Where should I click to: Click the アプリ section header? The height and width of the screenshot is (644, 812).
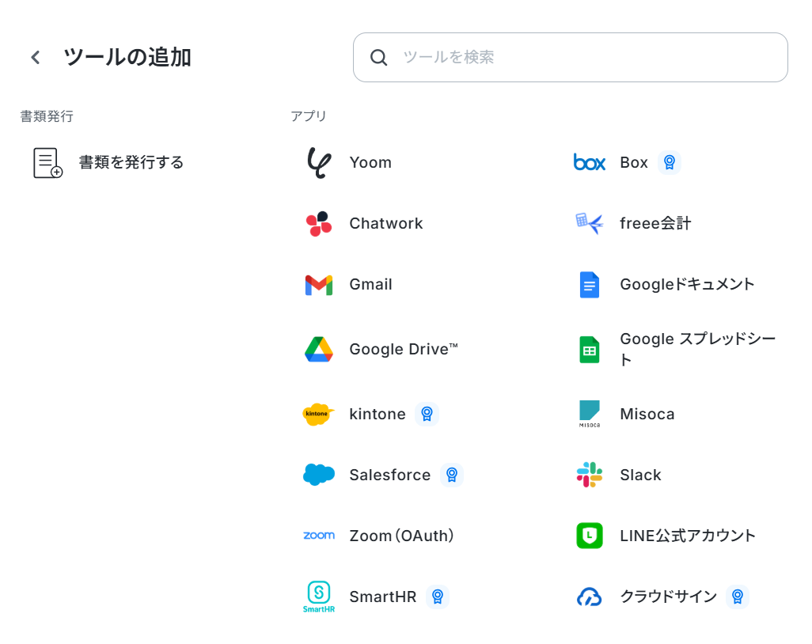click(x=309, y=116)
